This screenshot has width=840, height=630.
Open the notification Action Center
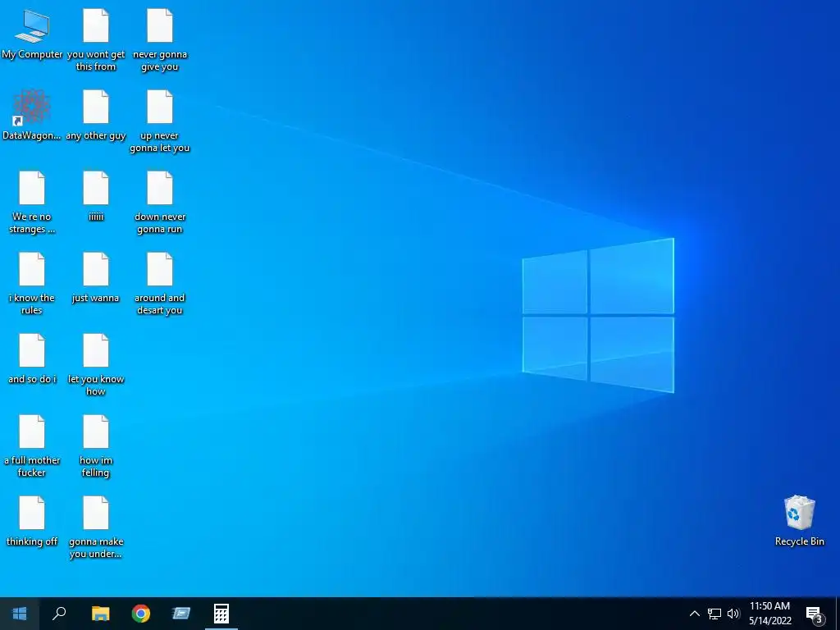(x=815, y=614)
